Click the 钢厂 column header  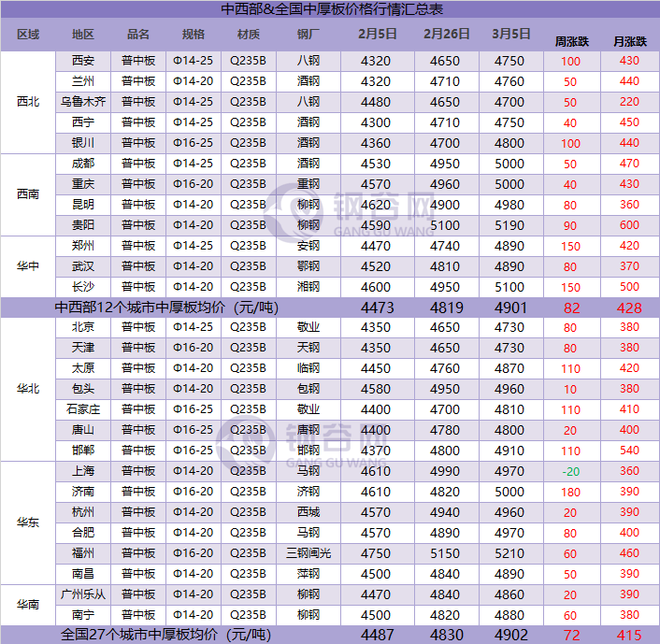(x=308, y=35)
